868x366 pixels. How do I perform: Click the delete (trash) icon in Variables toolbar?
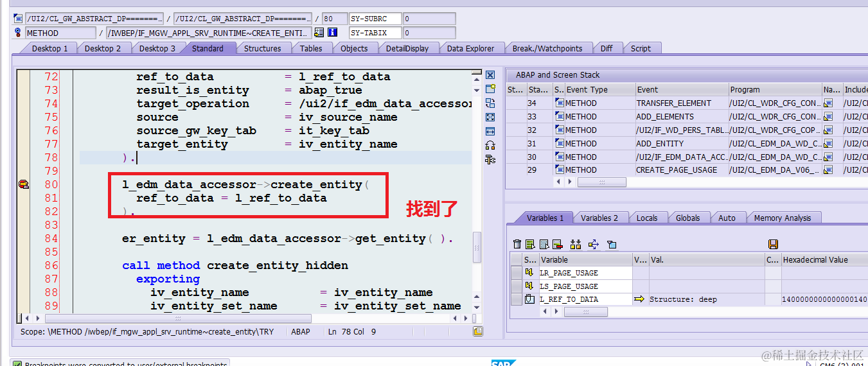[x=517, y=244]
